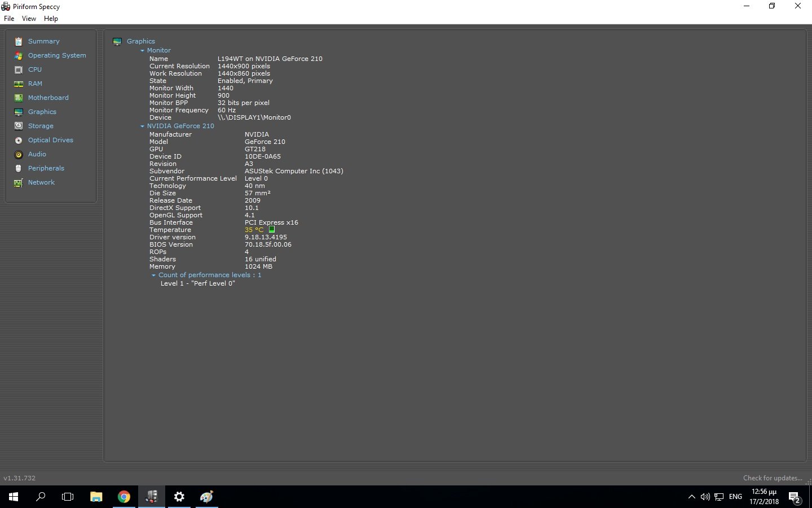
Task: Select the Device ID 10DE-0A65 value
Action: click(263, 156)
